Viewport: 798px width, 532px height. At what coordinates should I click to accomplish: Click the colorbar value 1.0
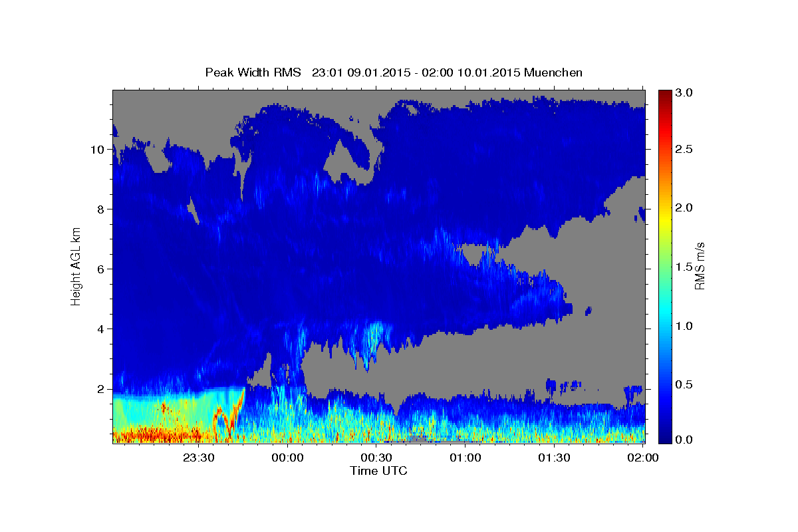pyautogui.click(x=684, y=326)
